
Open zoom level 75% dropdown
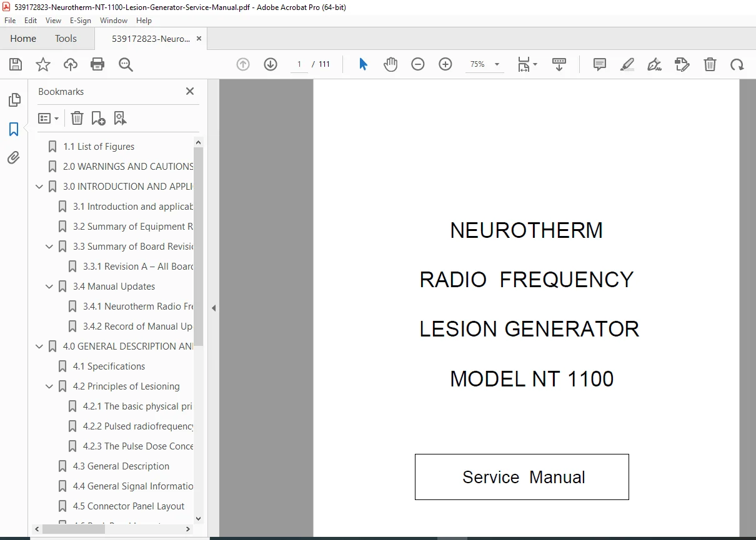click(497, 64)
